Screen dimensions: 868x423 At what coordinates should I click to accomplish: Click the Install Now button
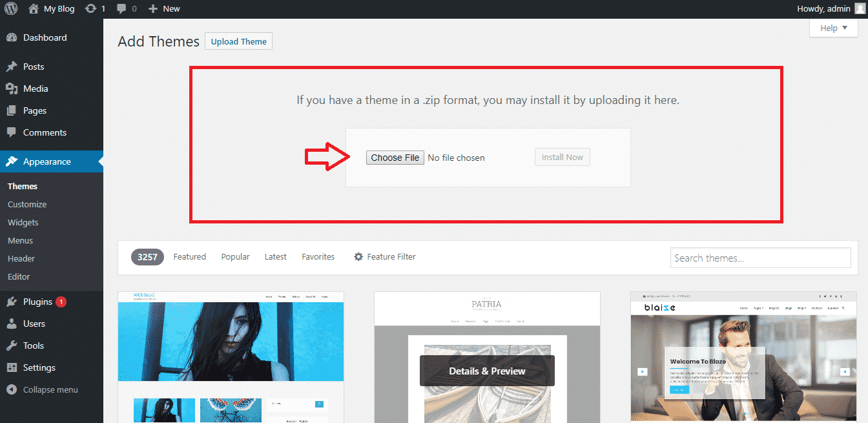[563, 157]
